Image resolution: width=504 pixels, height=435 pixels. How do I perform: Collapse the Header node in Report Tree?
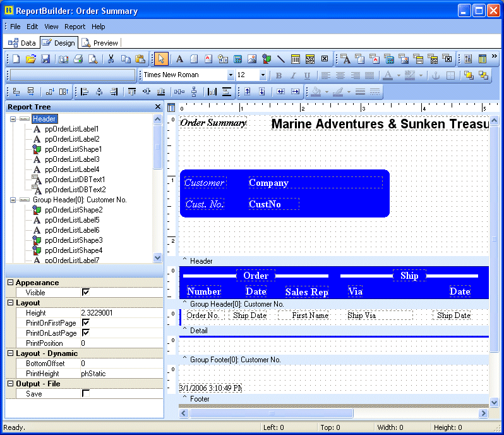pyautogui.click(x=13, y=119)
